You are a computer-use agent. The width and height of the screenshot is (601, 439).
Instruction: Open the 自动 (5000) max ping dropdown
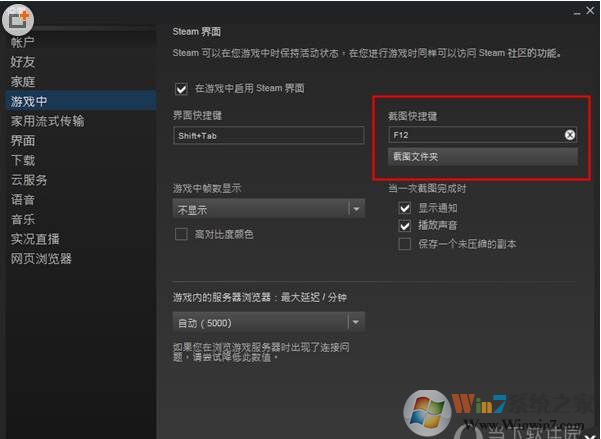(268, 322)
